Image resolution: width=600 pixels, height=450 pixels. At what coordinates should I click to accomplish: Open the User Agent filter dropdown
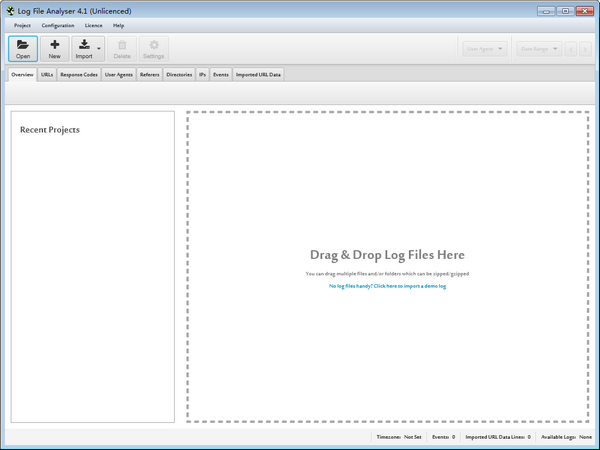coord(485,49)
